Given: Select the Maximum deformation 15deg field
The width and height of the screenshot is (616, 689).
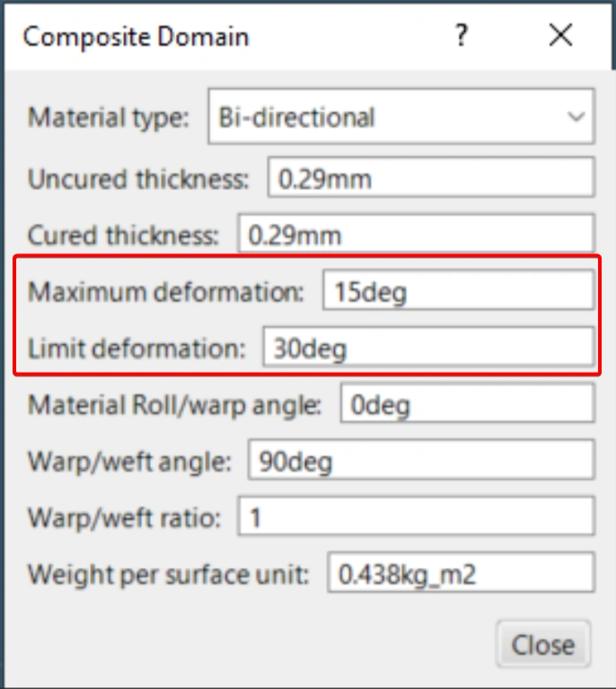Looking at the screenshot, I should (x=458, y=292).
